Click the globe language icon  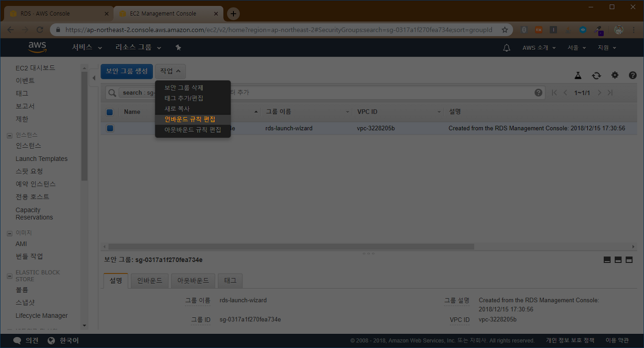(x=51, y=340)
